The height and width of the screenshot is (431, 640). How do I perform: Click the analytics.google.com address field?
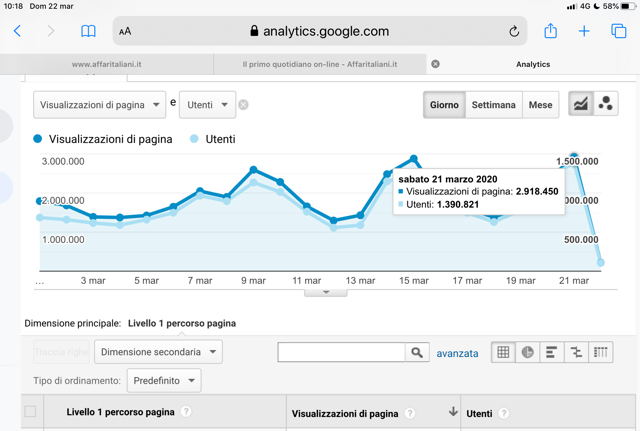(320, 31)
